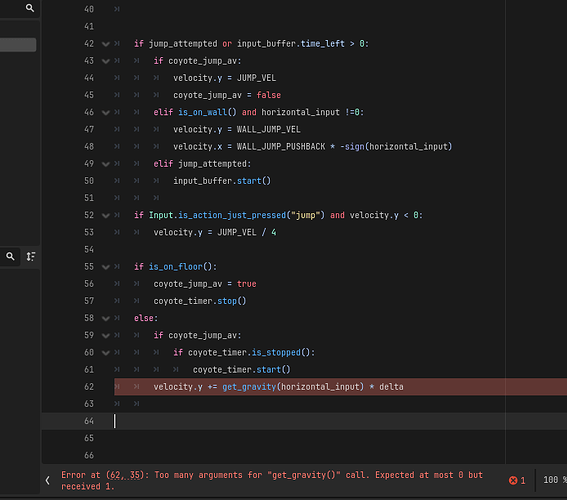Screen dimensions: 567x500
Task: Click time_left on line 42
Action: coord(323,44)
